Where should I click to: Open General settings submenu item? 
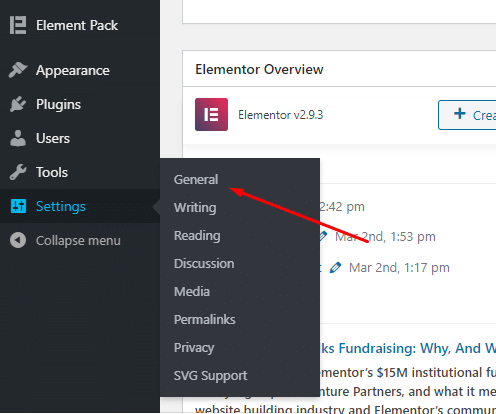tap(196, 180)
